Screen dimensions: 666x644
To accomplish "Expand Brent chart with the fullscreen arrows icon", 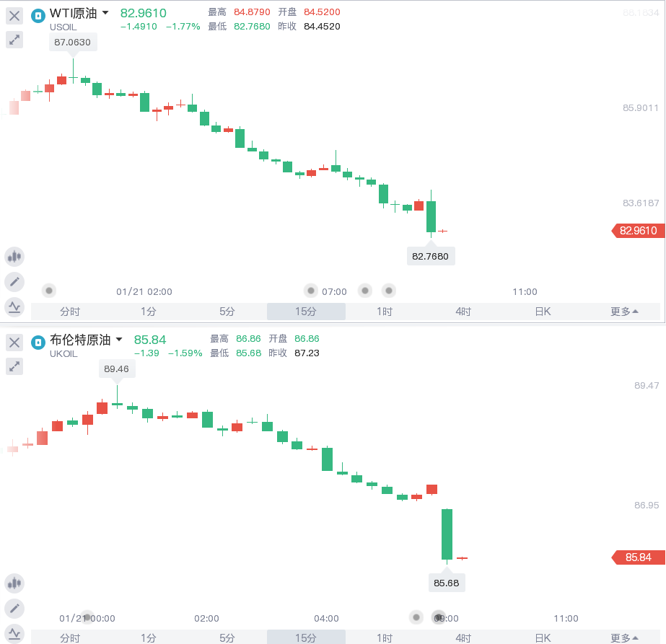I will [x=14, y=366].
